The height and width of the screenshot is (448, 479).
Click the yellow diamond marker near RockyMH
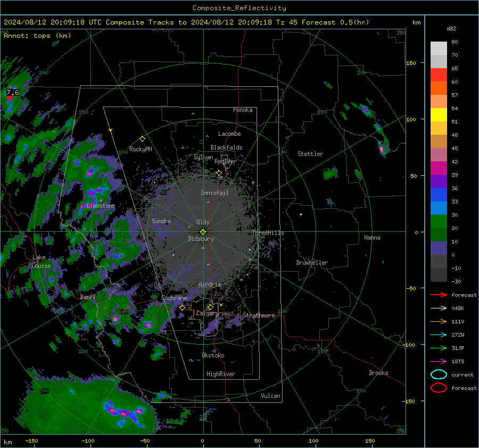click(142, 139)
